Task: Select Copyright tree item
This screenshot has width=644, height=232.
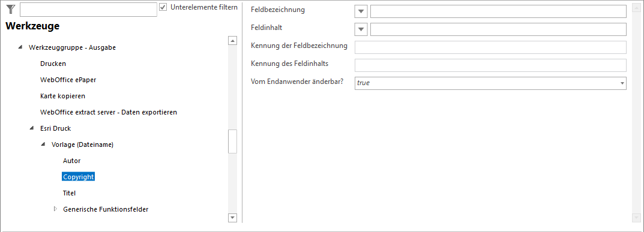Action: [79, 177]
